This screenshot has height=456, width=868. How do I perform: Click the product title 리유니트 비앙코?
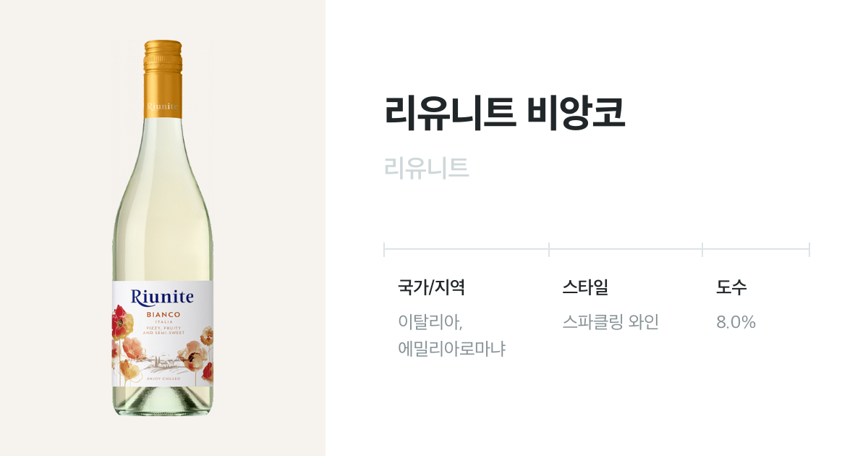505,112
